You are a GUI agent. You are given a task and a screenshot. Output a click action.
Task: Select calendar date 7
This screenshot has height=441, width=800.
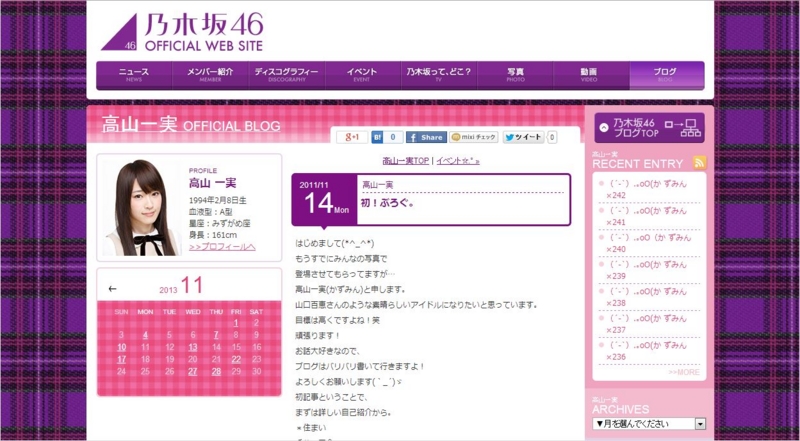tap(216, 335)
